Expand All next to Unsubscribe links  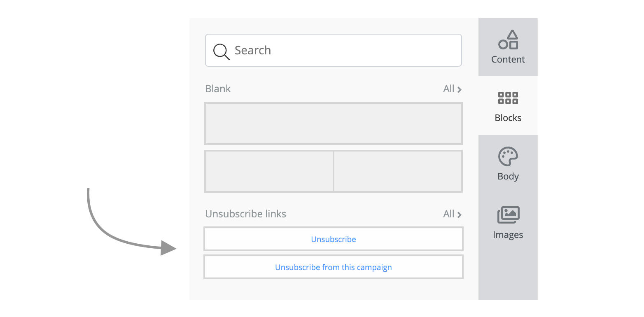(x=452, y=214)
